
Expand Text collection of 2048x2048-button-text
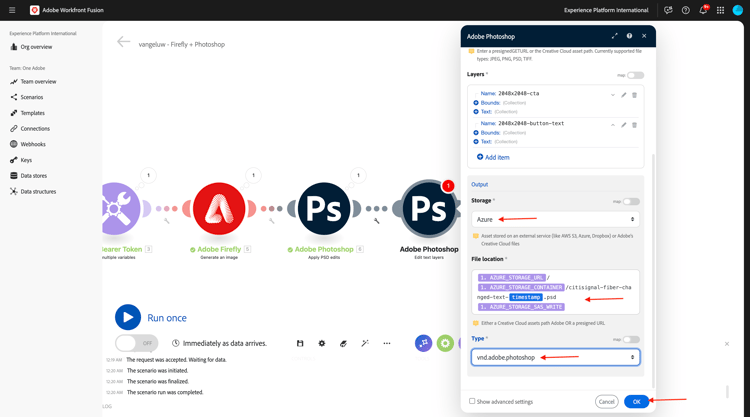pos(476,142)
